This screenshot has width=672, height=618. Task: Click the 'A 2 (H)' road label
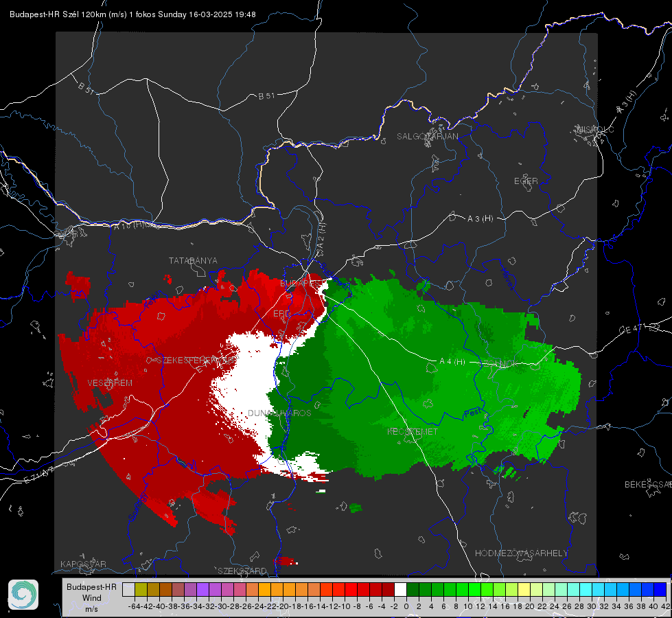[321, 236]
